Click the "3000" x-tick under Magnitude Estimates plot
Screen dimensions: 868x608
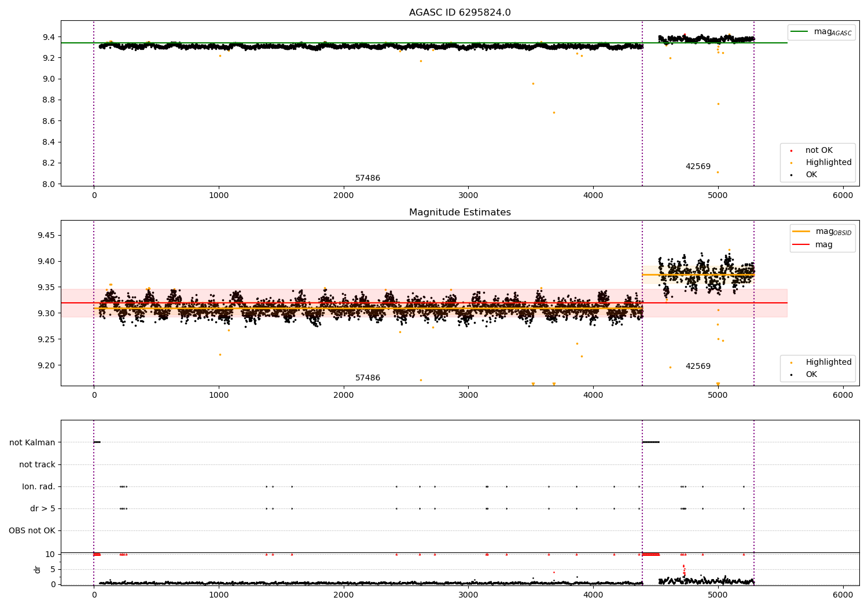tap(468, 395)
